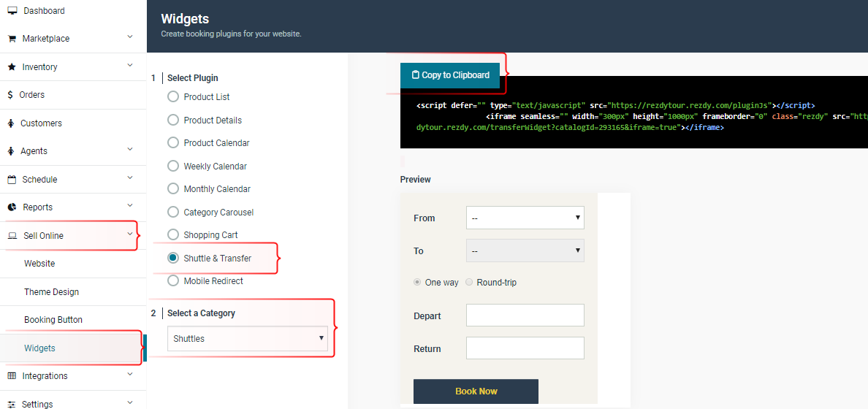Choose Round-trip option in preview
This screenshot has height=409, width=868.
469,282
